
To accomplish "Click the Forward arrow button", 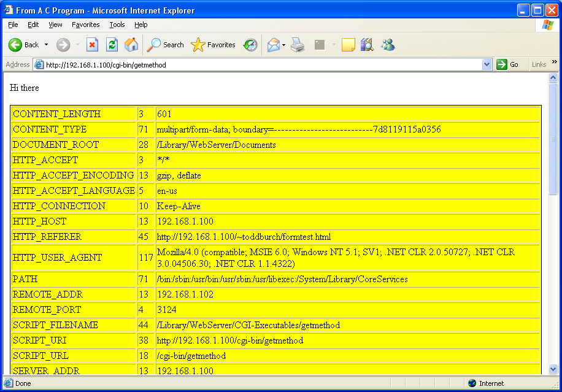I will click(x=63, y=45).
